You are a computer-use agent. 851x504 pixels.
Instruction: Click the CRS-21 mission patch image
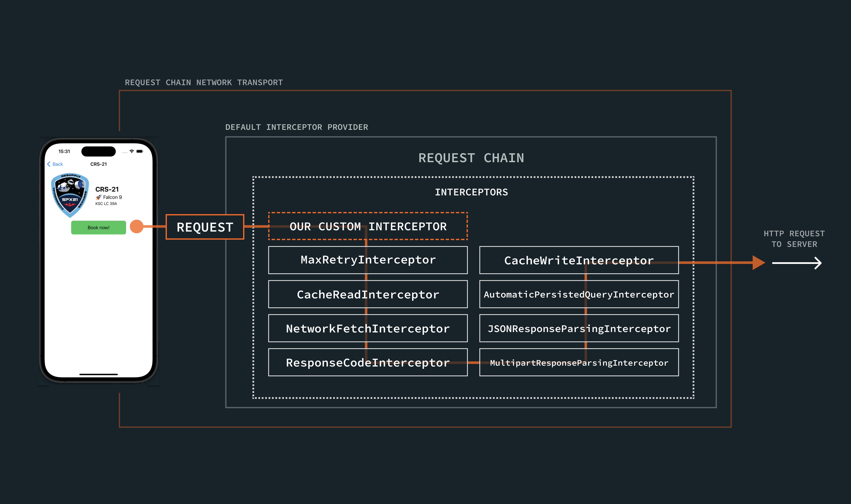[x=70, y=195]
